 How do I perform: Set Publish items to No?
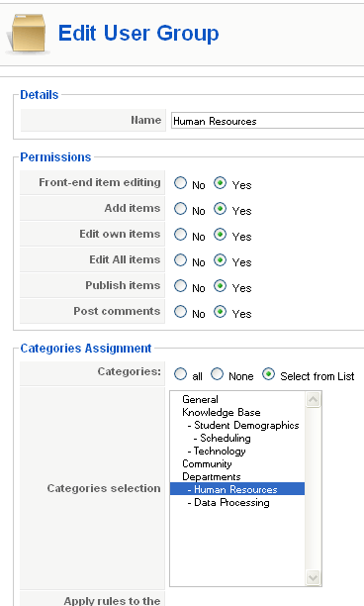click(x=180, y=286)
